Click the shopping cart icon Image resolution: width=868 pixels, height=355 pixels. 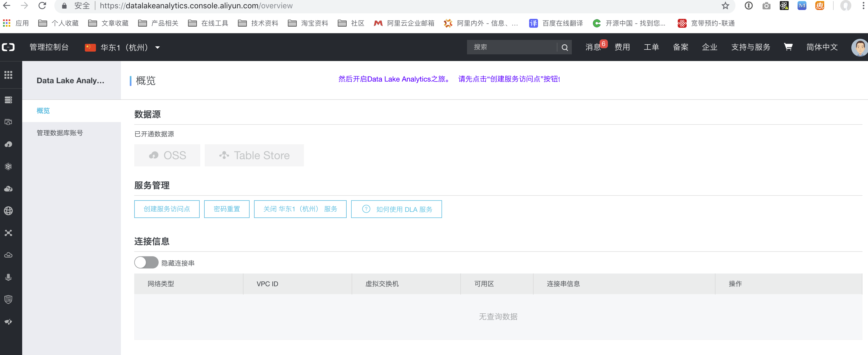[x=788, y=47]
